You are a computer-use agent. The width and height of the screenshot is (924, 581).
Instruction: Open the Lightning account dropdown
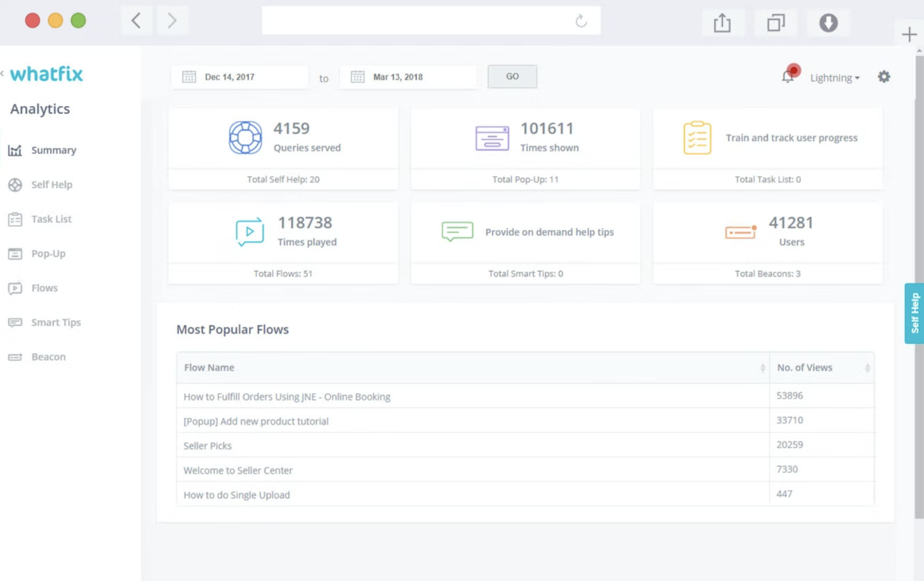(x=834, y=77)
